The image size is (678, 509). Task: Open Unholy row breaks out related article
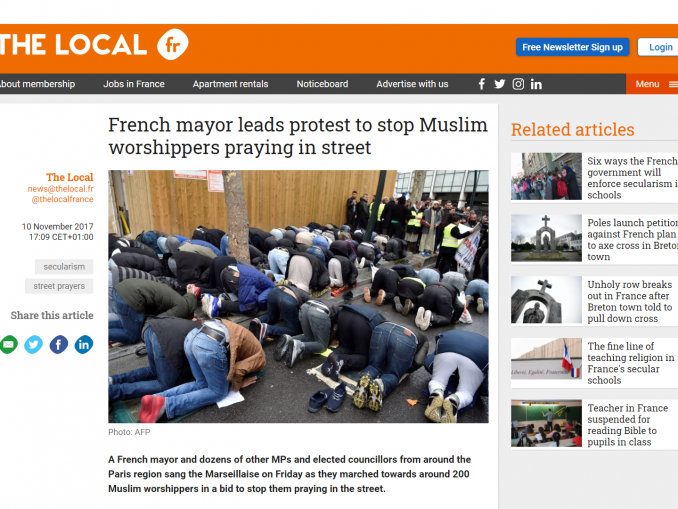(x=630, y=301)
